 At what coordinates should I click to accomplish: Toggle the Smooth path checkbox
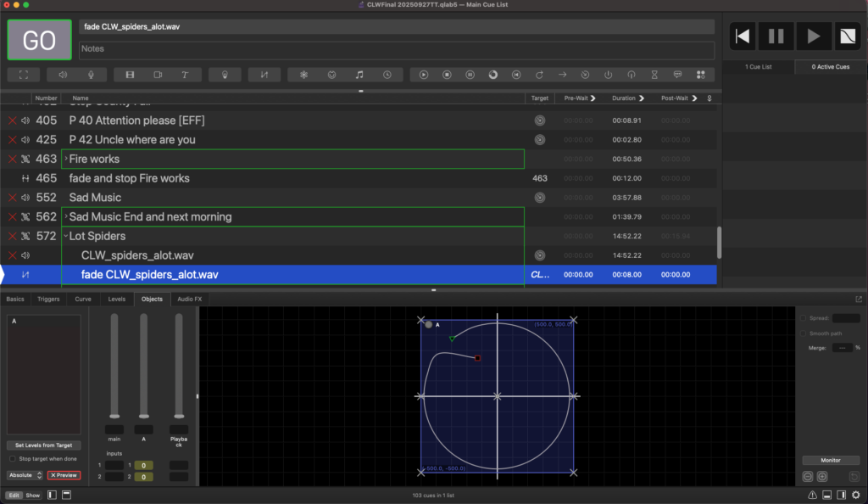[x=804, y=333]
